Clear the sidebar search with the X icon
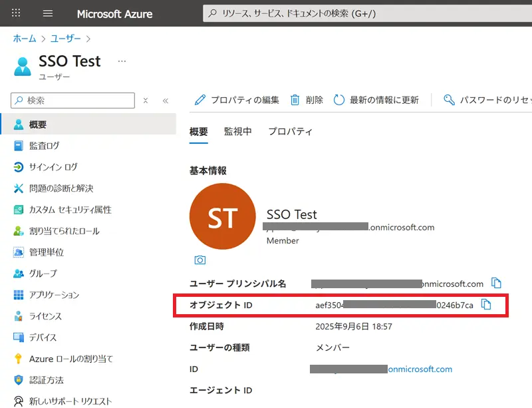532x408 pixels. tap(146, 101)
